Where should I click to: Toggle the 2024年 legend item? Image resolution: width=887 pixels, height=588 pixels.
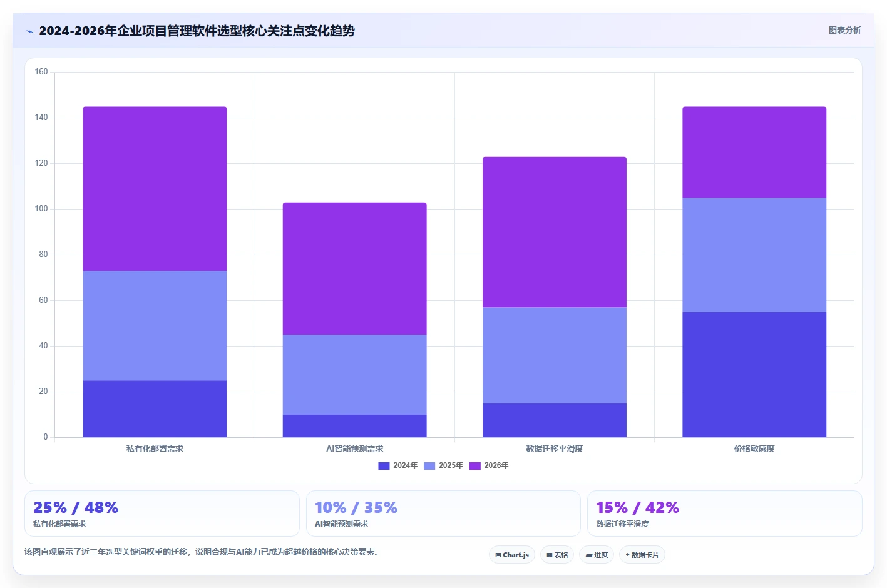click(397, 465)
